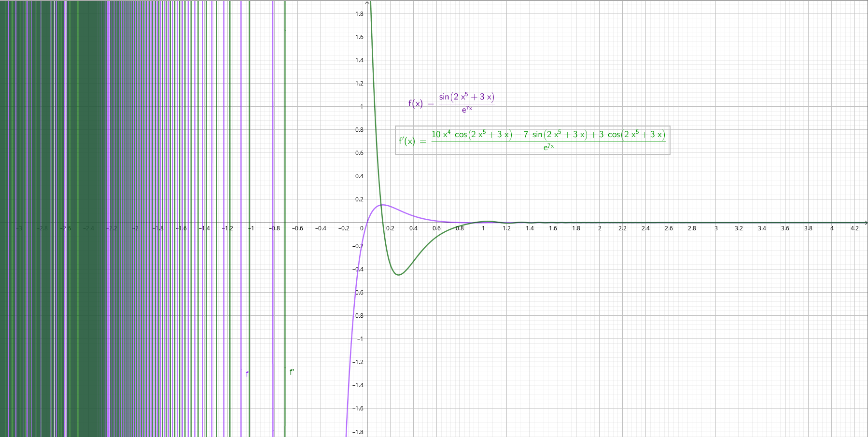Click the x-axis tick label 4
Viewport: 868px width, 437px height.
coord(832,228)
